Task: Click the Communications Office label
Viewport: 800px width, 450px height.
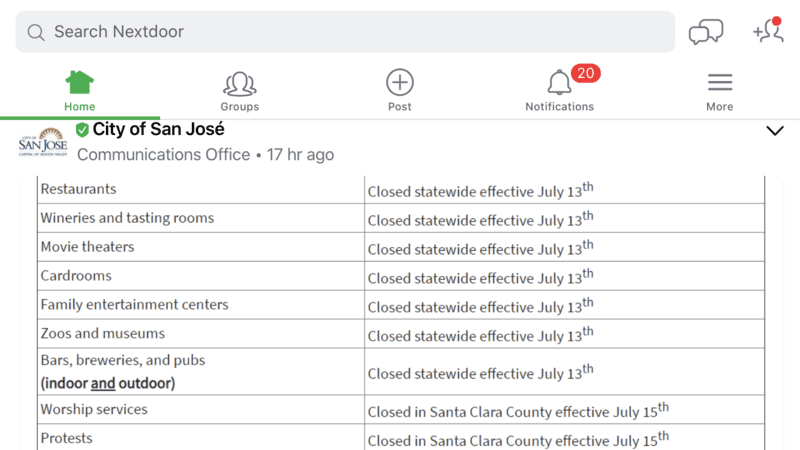Action: 163,155
